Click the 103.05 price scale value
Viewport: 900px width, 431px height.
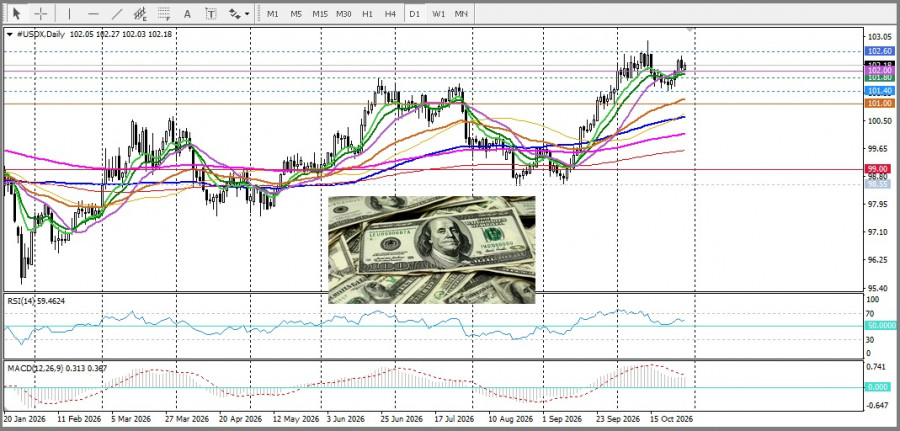(x=879, y=37)
